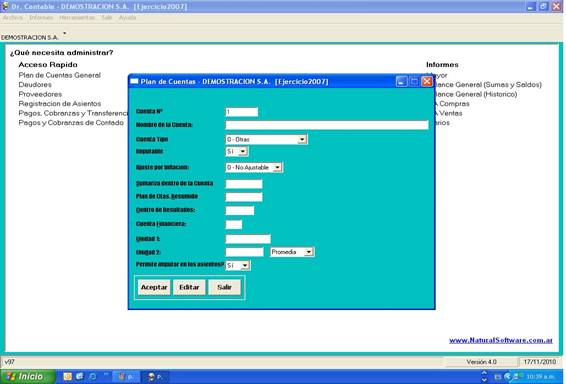Open the Permite imputar en los asientos dropdown
This screenshot has width=566, height=384.
[x=245, y=266]
